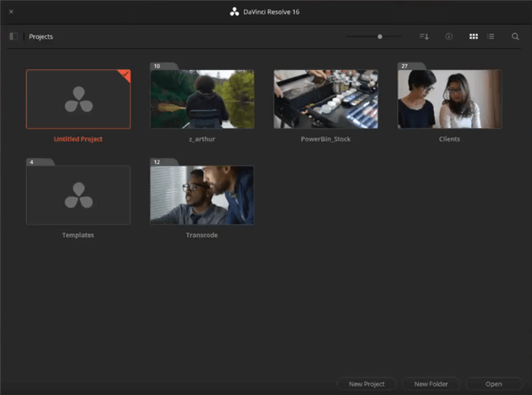Click the Untitled Project name label

tap(78, 140)
